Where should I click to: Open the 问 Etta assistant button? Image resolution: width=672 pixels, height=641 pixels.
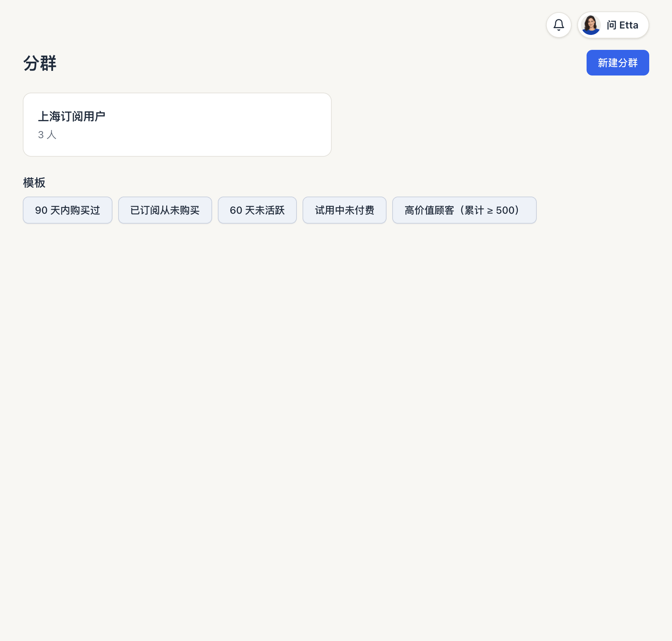613,25
